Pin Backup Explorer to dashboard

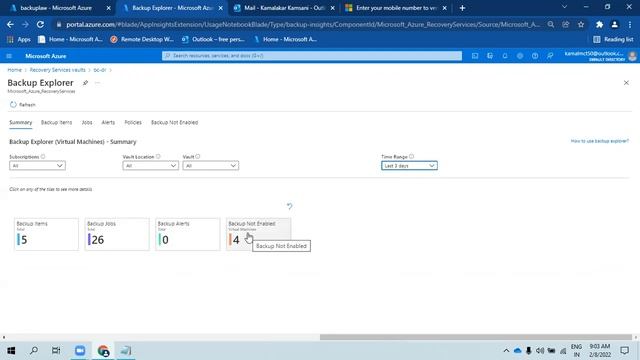click(85, 83)
